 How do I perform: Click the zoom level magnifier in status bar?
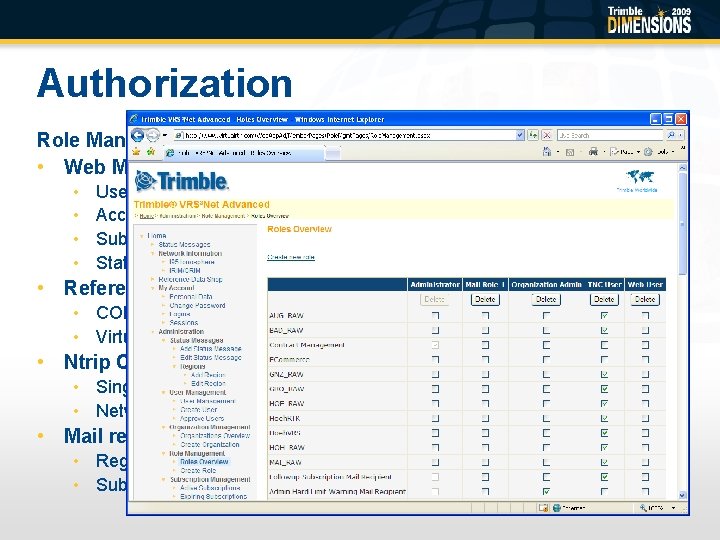pos(643,507)
